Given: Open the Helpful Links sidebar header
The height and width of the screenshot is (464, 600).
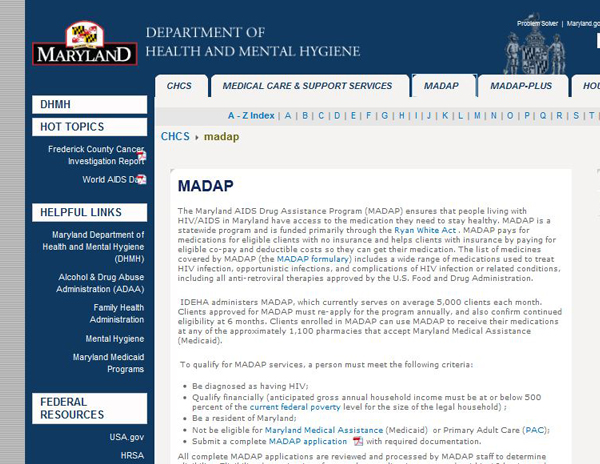Looking at the screenshot, I should [90, 212].
